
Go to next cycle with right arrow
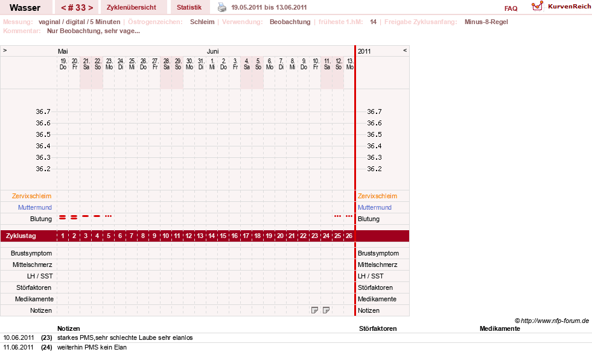[x=91, y=8]
